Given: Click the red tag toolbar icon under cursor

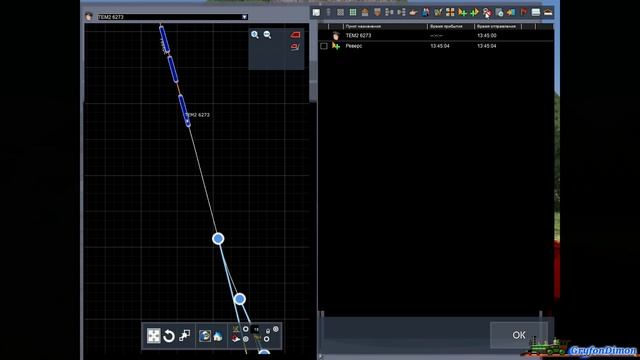Looking at the screenshot, I should coord(487,13).
